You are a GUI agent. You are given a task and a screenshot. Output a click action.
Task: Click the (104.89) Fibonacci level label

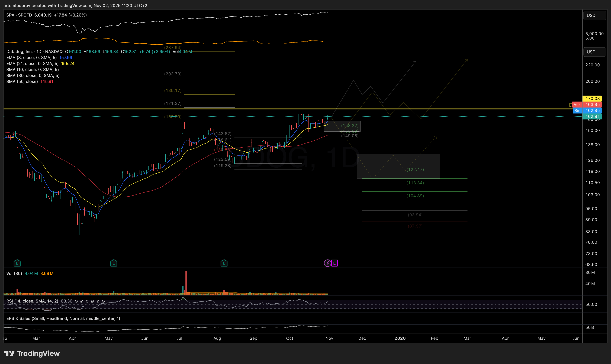coord(415,196)
